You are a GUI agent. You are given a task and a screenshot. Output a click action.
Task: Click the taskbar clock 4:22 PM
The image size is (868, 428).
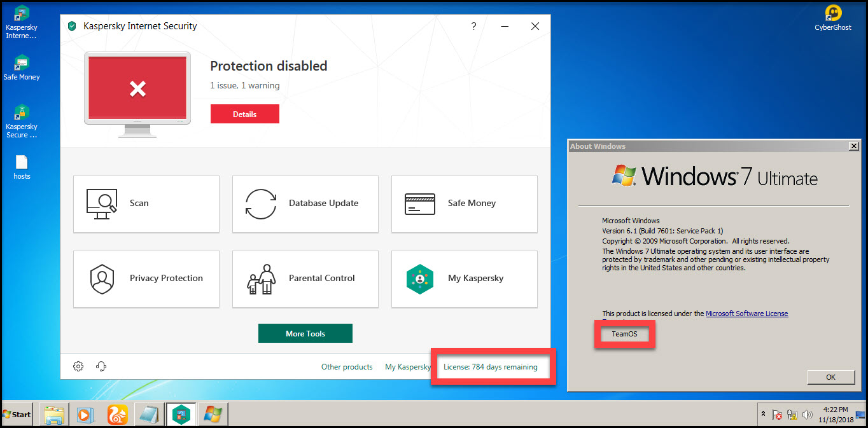pos(835,415)
